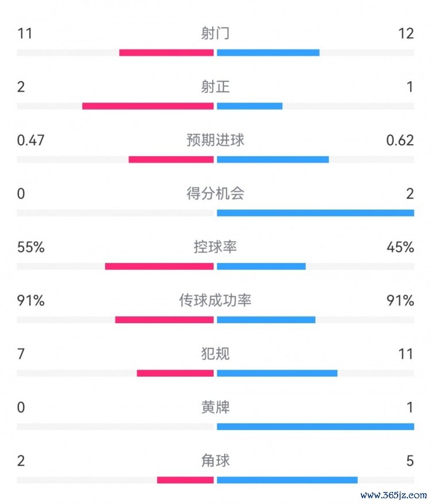The image size is (431, 504).
Task: Click the 射门 shots label
Action: pos(215,33)
